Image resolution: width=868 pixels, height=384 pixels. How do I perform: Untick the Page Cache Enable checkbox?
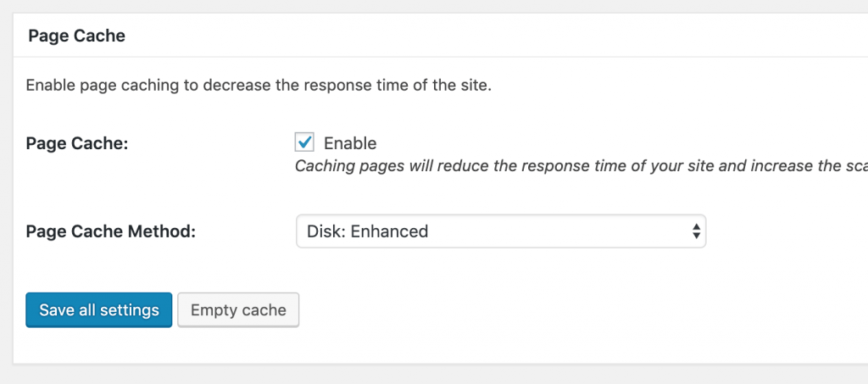click(304, 142)
